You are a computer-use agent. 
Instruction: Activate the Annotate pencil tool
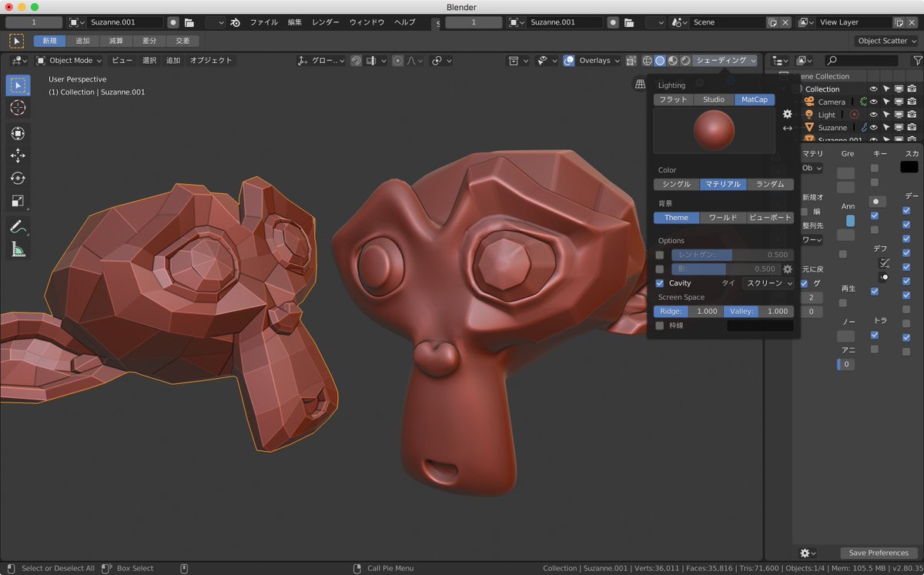[x=18, y=226]
